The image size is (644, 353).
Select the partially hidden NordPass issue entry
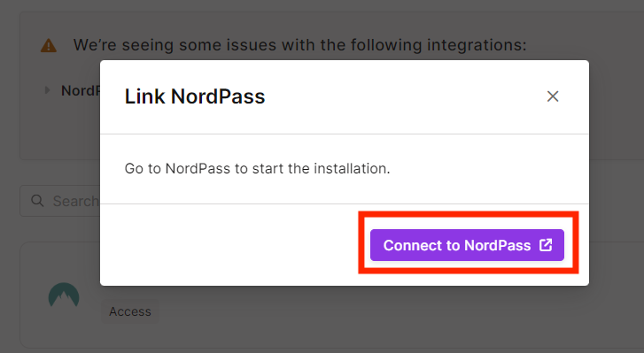(x=81, y=90)
